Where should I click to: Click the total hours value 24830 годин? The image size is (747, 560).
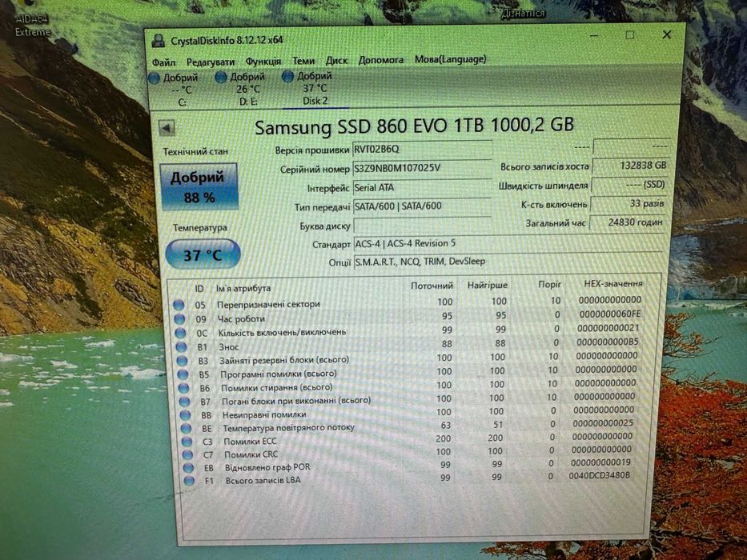[x=627, y=222]
